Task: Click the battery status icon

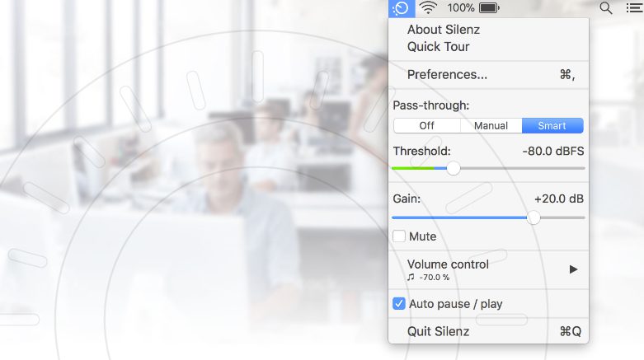Action: click(x=489, y=8)
